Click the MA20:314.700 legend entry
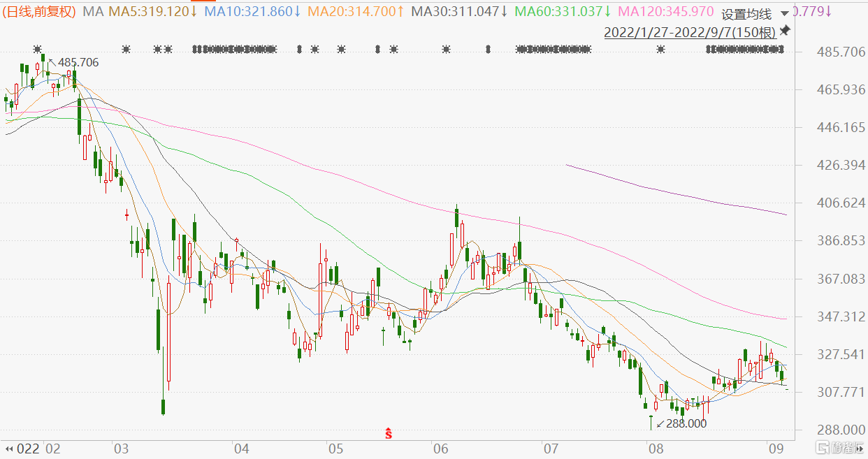This screenshot has width=868, height=459. point(356,12)
